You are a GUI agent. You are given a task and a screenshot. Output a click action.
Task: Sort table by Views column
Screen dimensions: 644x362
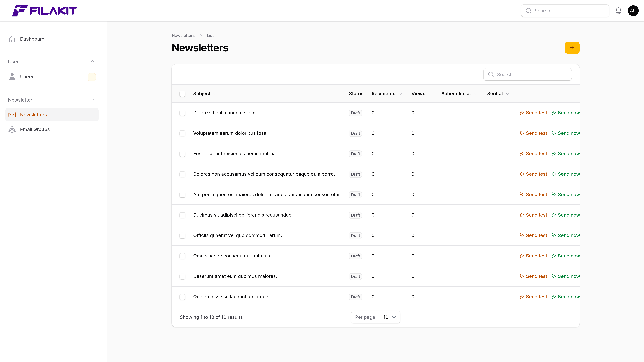point(422,94)
